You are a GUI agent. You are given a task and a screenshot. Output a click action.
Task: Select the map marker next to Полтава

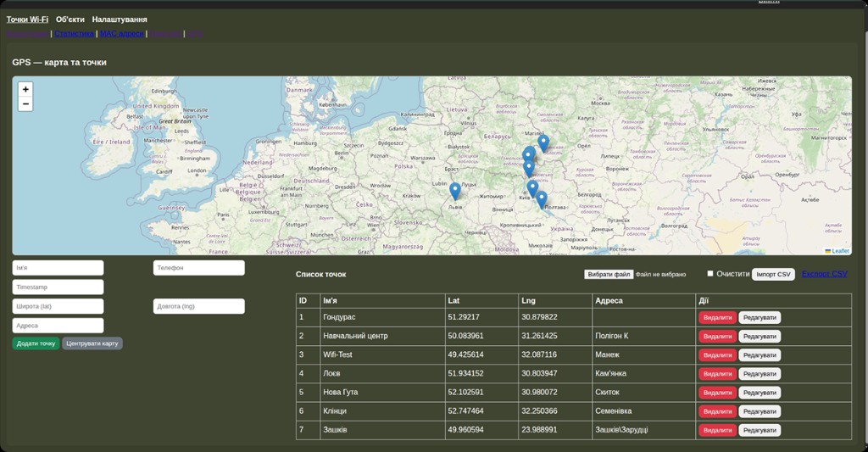[x=542, y=199]
